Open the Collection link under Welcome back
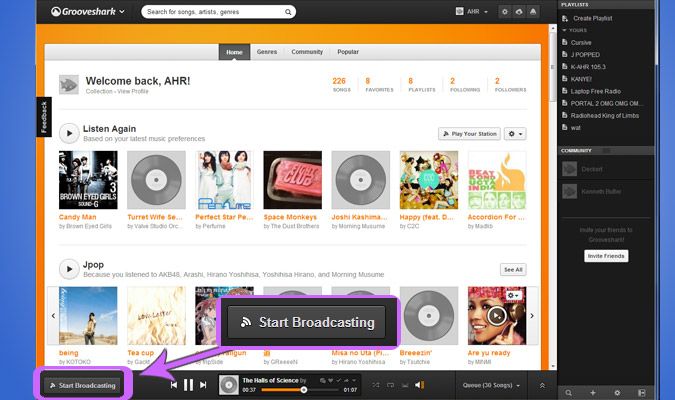Image resolution: width=675 pixels, height=400 pixels. coord(99,91)
